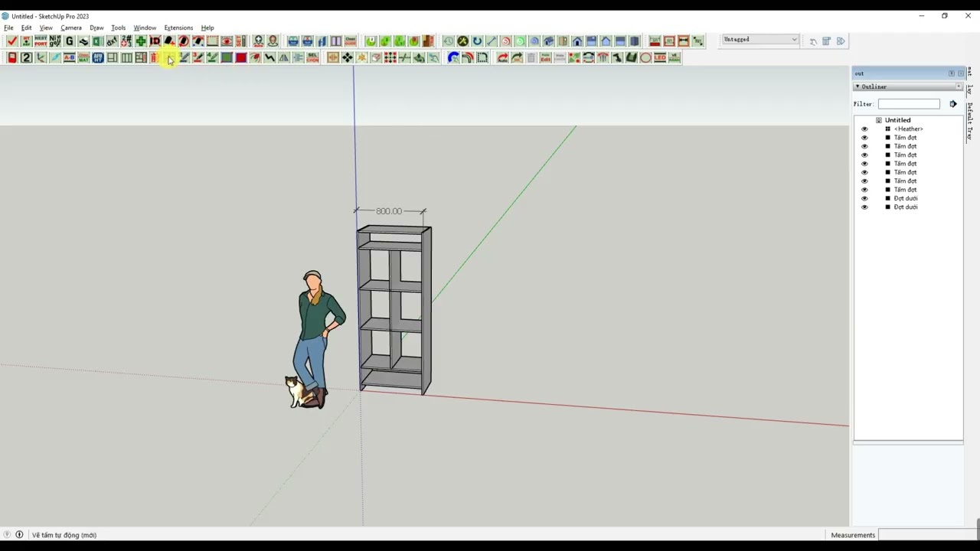Collapse the Outliner panel triangle
The width and height of the screenshot is (980, 551).
857,86
